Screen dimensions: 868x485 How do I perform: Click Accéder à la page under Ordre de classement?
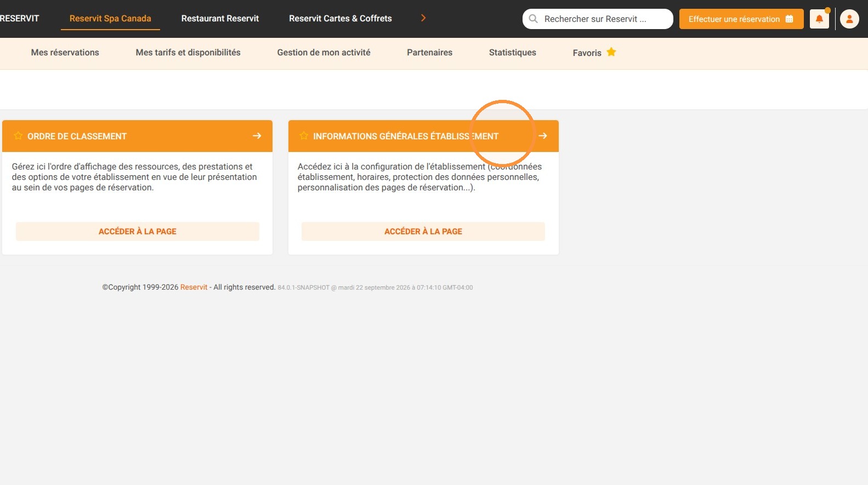click(x=138, y=232)
